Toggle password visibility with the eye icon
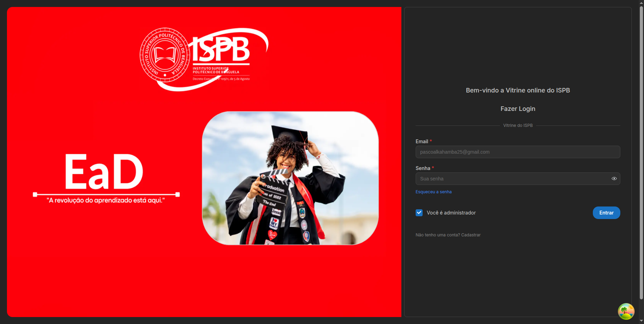The height and width of the screenshot is (324, 644). coord(614,178)
